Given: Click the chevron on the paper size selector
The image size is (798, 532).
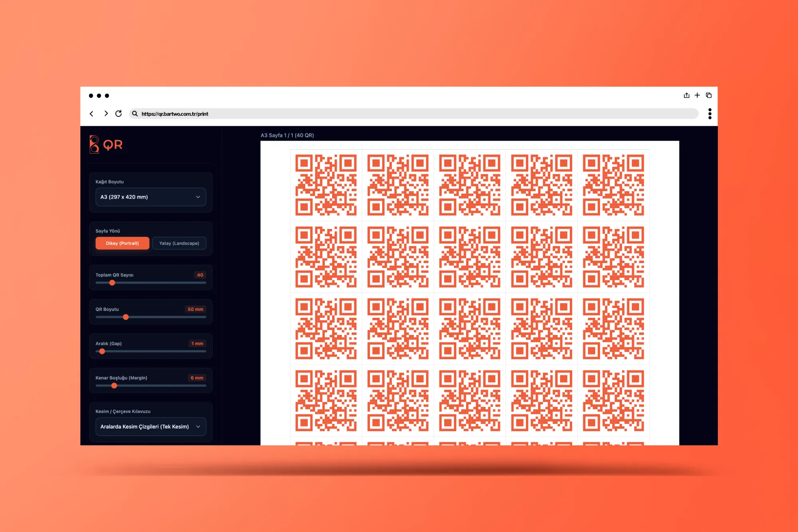Looking at the screenshot, I should (x=198, y=197).
